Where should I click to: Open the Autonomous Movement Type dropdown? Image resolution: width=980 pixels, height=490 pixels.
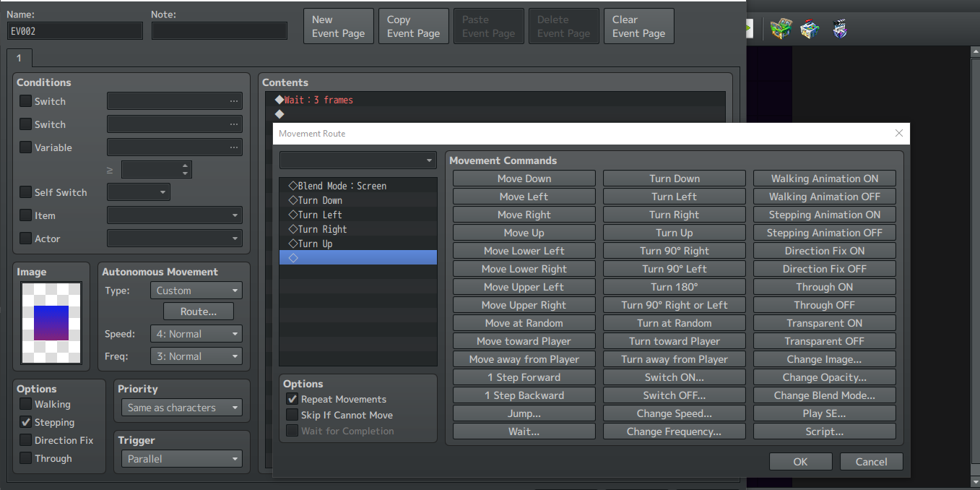click(196, 291)
